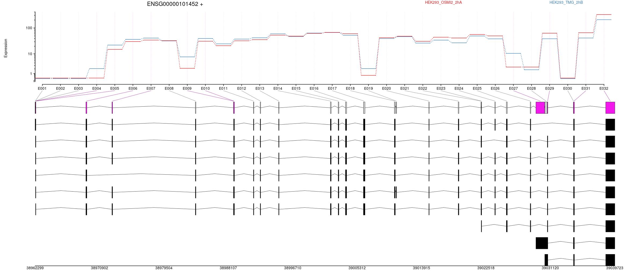Click the blue expression segment above E009
The height and width of the screenshot is (273, 644).
[187, 57]
